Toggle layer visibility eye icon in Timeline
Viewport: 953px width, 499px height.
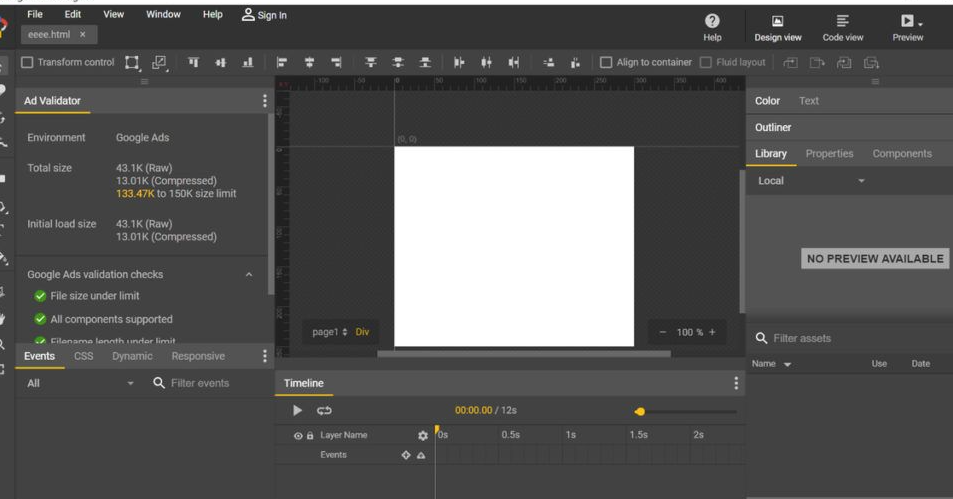point(298,436)
